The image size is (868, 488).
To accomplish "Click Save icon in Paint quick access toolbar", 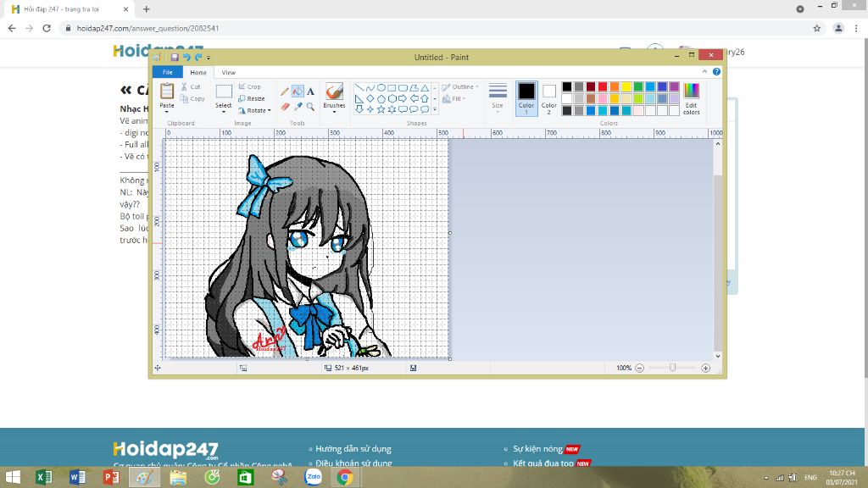I will tap(175, 57).
